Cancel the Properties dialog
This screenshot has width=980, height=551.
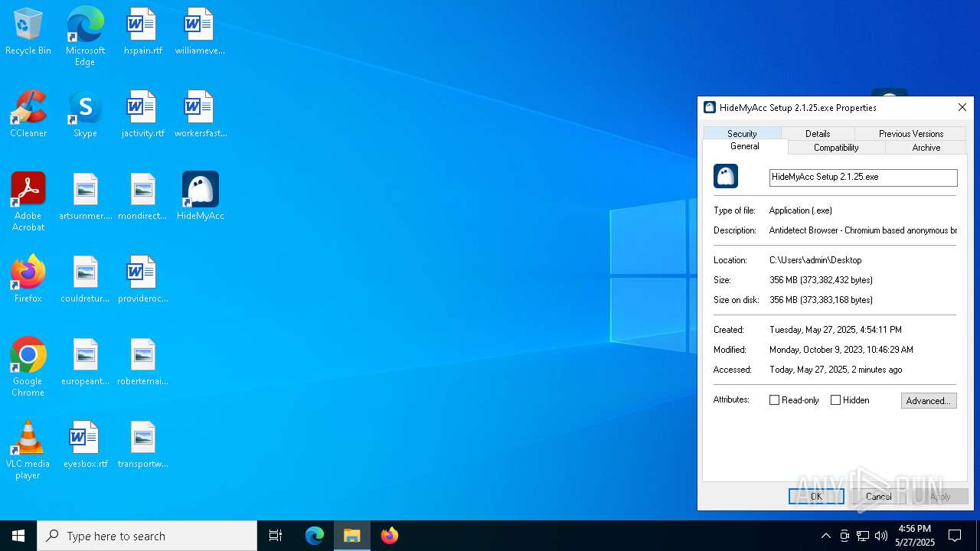(878, 496)
